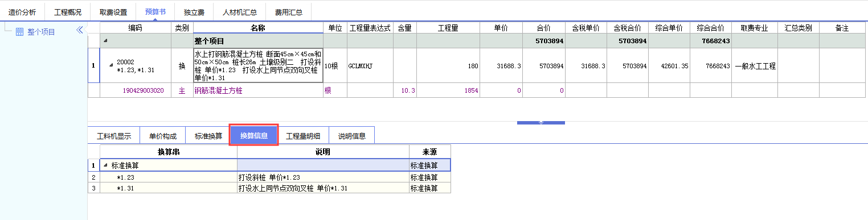This screenshot has height=220, width=868.
Task: Click the 含税单价 column header
Action: tap(586, 28)
